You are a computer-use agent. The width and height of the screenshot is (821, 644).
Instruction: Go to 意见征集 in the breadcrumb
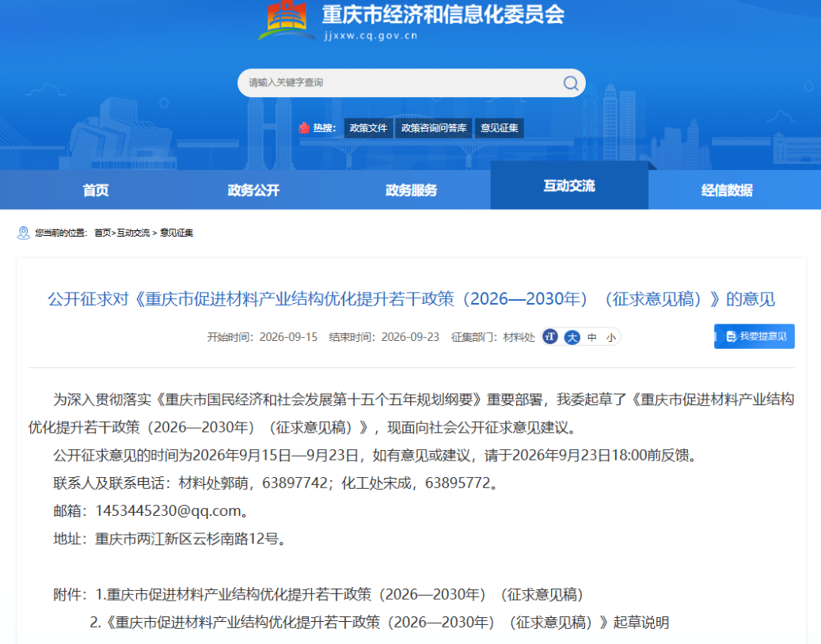(x=177, y=233)
